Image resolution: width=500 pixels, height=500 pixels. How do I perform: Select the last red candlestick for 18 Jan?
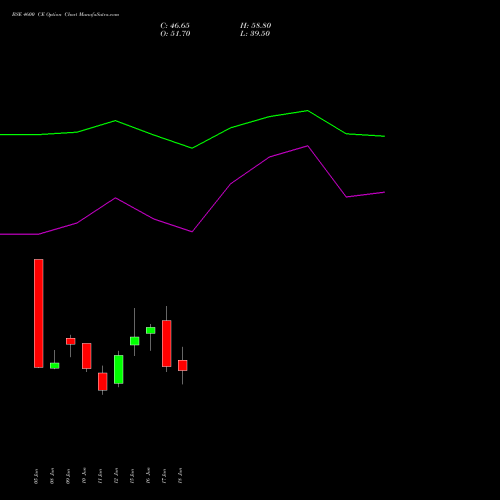183,365
